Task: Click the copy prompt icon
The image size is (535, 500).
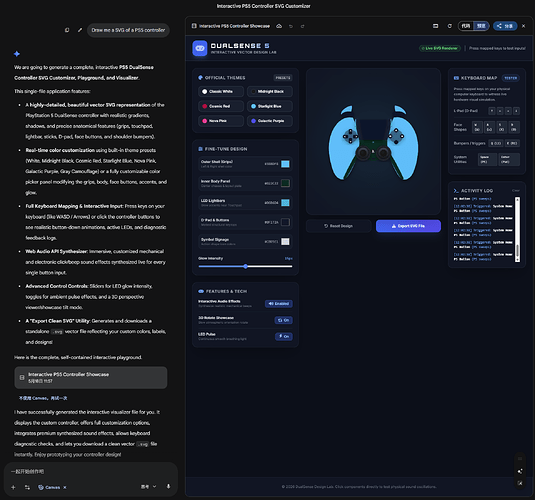Action: point(67,30)
